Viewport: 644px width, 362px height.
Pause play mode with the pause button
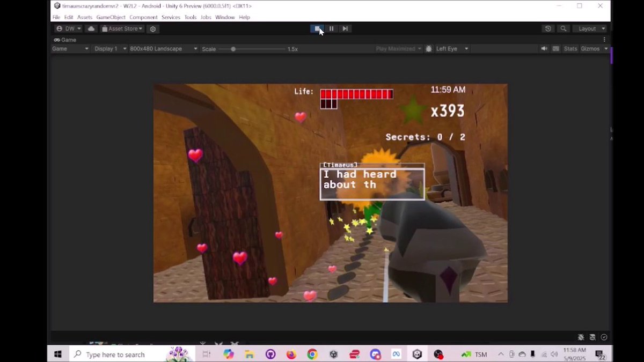point(331,28)
